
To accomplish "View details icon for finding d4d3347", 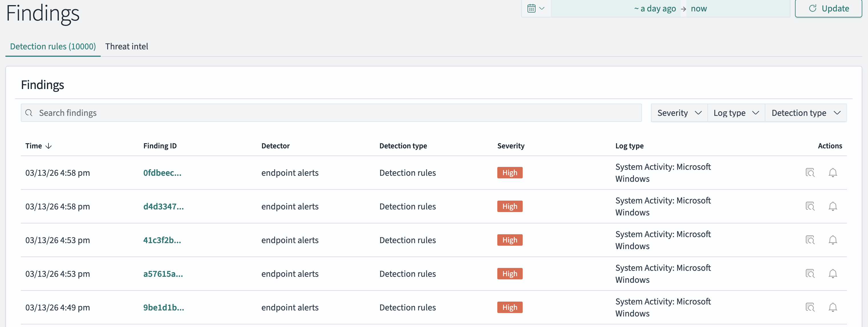I will (810, 206).
